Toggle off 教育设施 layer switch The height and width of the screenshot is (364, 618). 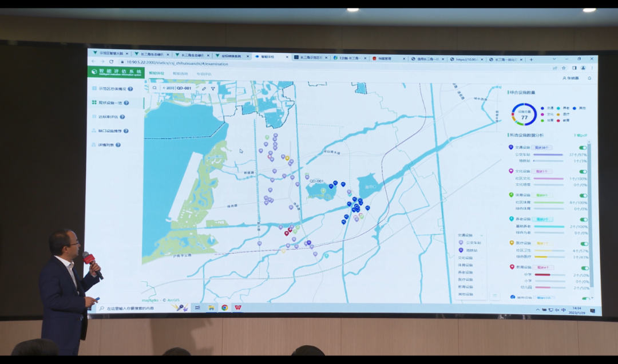click(584, 268)
